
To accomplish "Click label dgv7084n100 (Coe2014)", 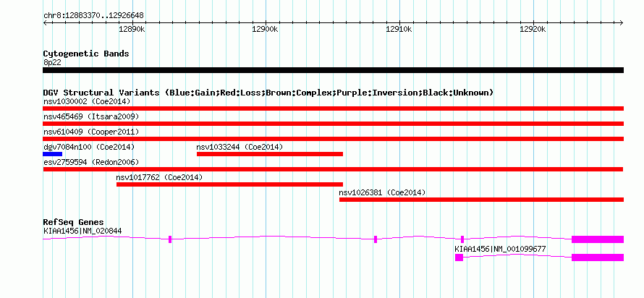I will click(89, 147).
